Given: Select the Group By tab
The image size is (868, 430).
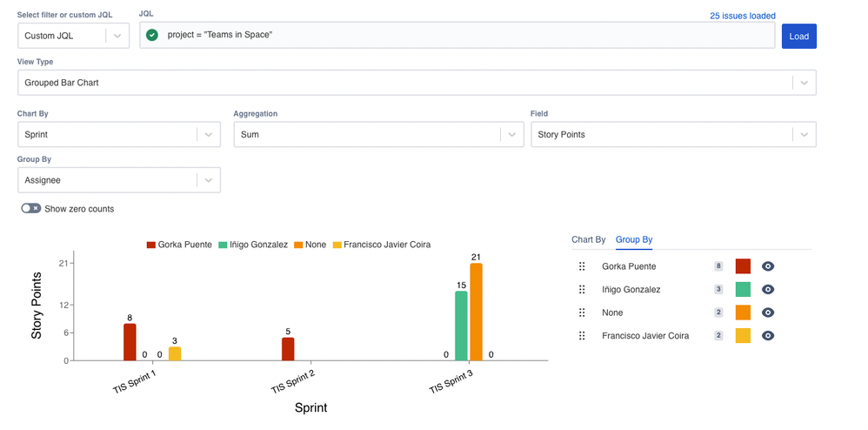Looking at the screenshot, I should click(634, 240).
